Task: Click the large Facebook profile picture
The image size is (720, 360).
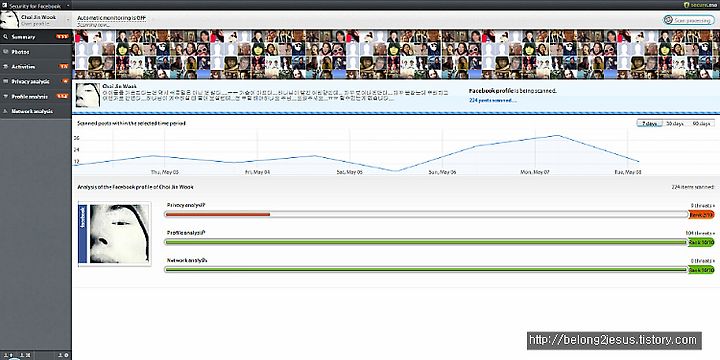Action: [114, 234]
